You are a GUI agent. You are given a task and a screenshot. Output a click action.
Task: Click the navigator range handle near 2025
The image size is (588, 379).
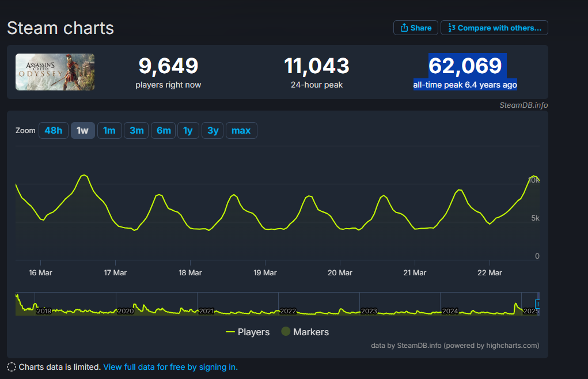(x=537, y=304)
